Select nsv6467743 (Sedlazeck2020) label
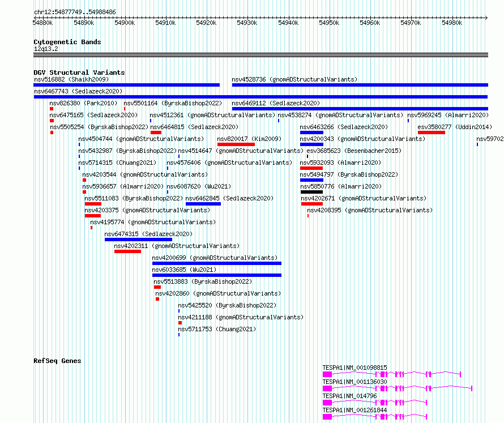Viewport: 504px width, 423px height. click(x=78, y=91)
